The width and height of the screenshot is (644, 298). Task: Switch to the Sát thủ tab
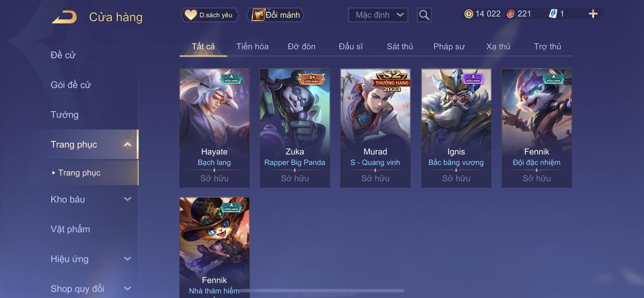click(400, 47)
